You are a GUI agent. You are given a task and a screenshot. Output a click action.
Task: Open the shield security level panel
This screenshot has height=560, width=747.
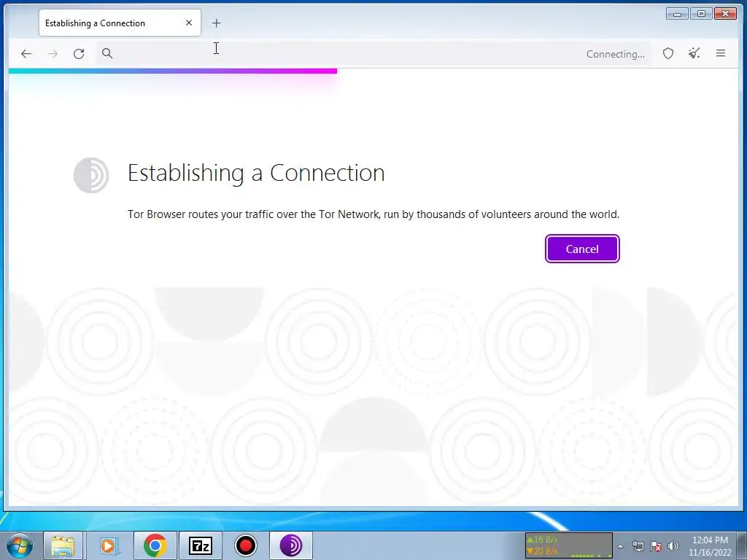tap(668, 53)
